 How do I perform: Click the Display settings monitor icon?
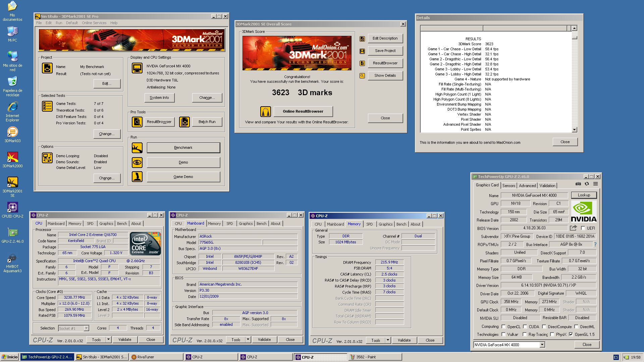[x=137, y=68]
